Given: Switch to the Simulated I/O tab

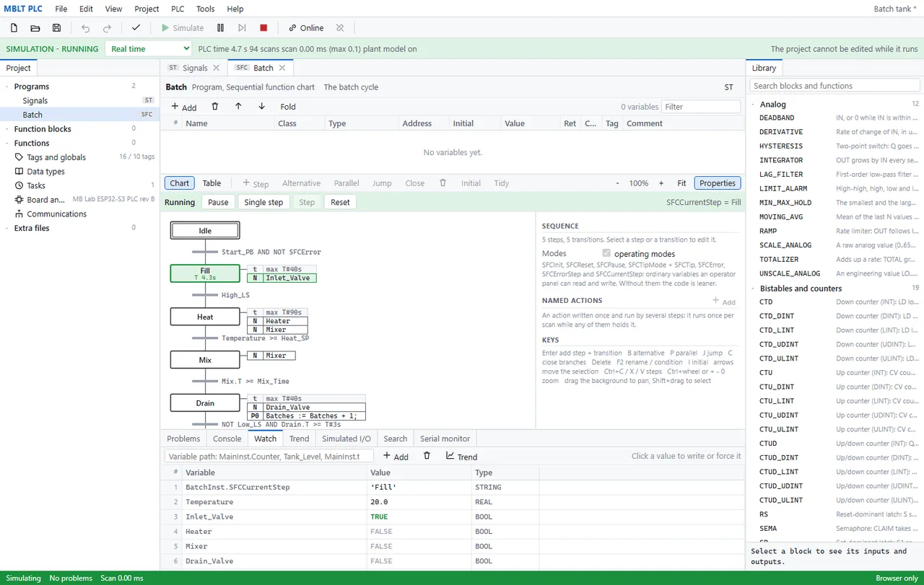Looking at the screenshot, I should [346, 439].
